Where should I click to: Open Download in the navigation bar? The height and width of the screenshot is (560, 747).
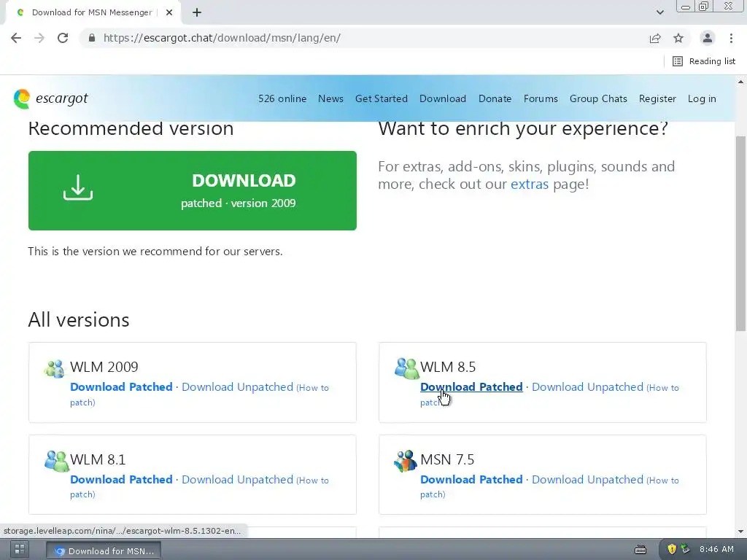pos(443,98)
